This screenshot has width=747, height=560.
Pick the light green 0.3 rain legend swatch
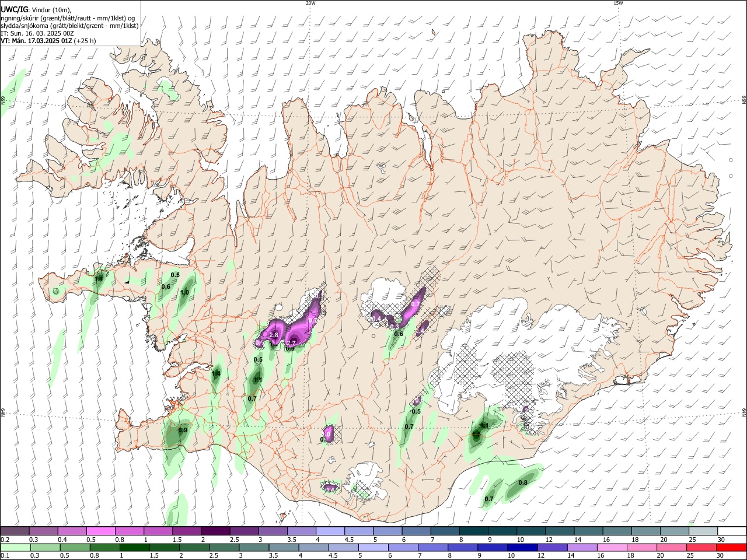45,547
